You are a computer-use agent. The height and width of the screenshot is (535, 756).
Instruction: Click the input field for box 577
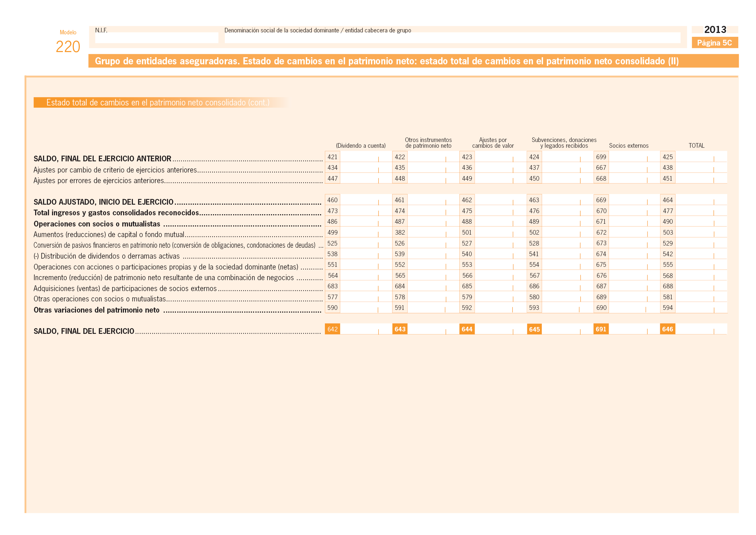[366, 297]
